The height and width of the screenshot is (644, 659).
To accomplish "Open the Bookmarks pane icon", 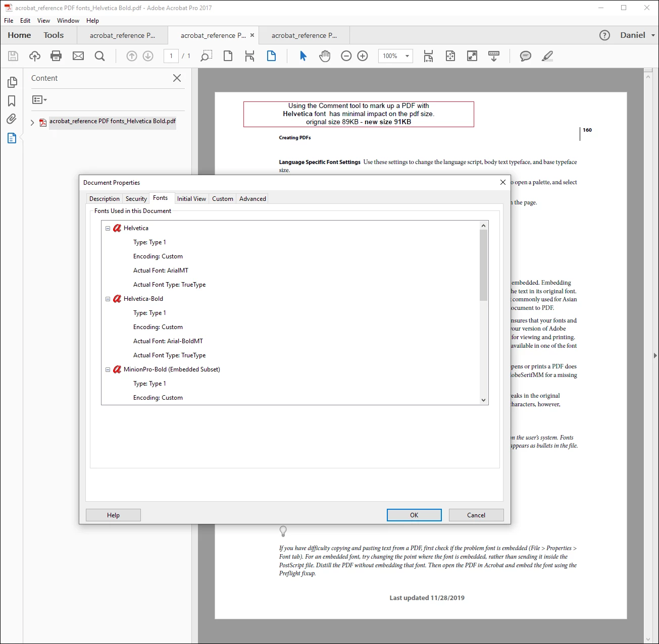I will coord(12,101).
